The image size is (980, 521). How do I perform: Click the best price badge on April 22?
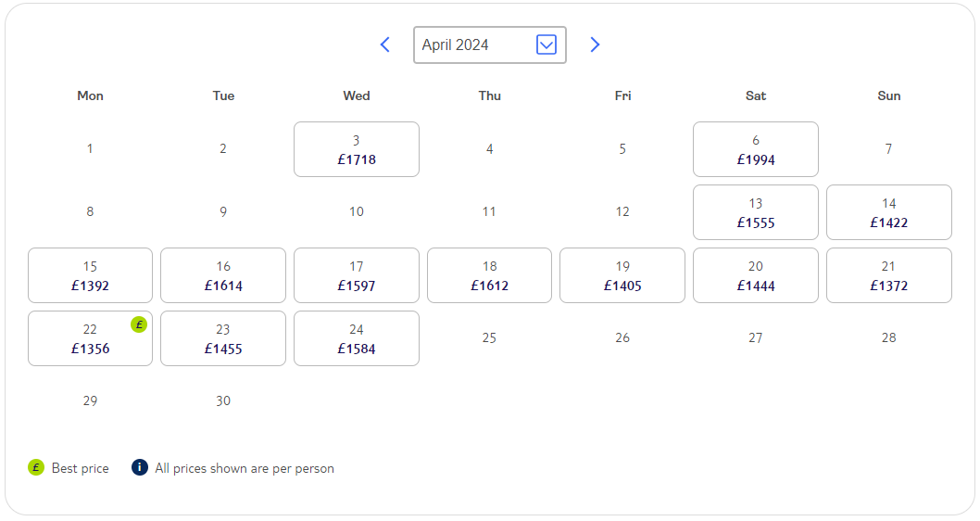coord(139,324)
